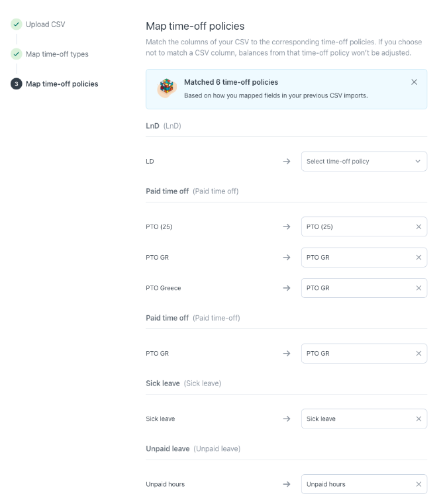
Task: Click the Rubik's cube icon in banner
Action: tap(166, 87)
